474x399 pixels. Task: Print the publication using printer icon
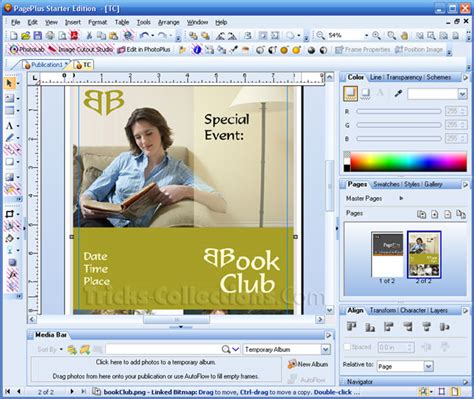tap(50, 36)
